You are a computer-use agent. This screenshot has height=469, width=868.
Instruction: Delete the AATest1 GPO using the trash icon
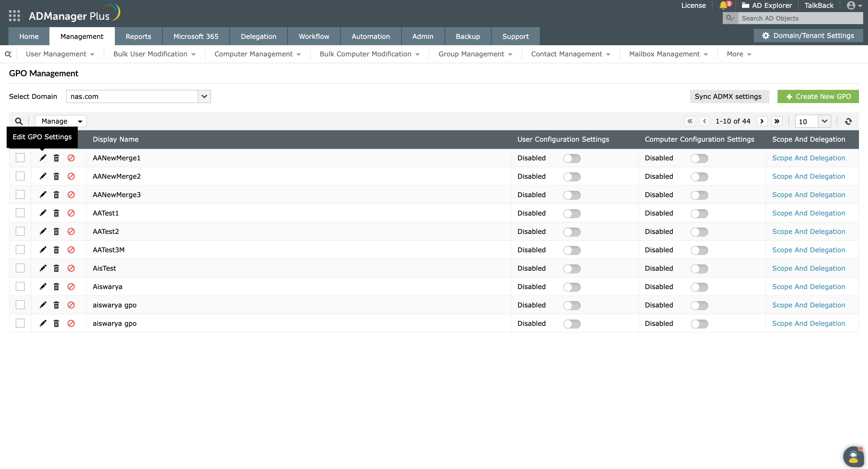(56, 213)
